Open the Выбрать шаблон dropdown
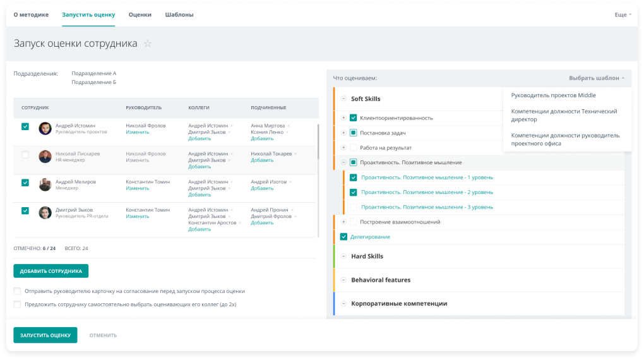Screen dimensions: 644x360 point(597,78)
